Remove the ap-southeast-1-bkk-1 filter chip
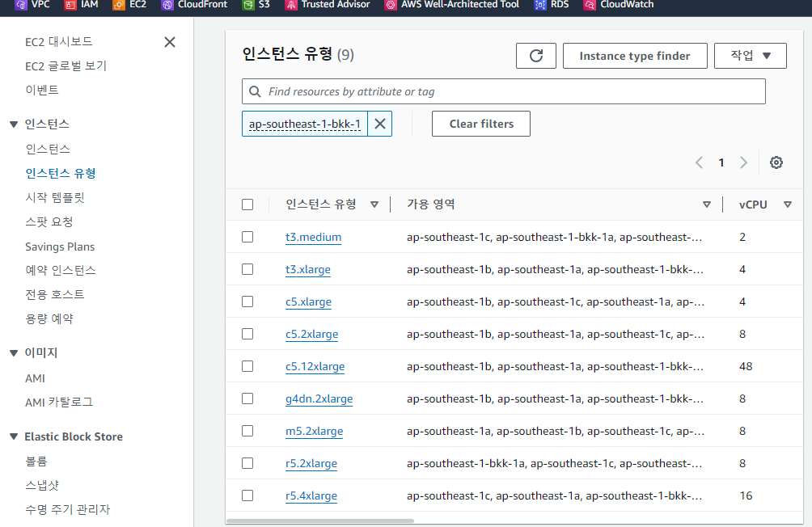 (380, 124)
